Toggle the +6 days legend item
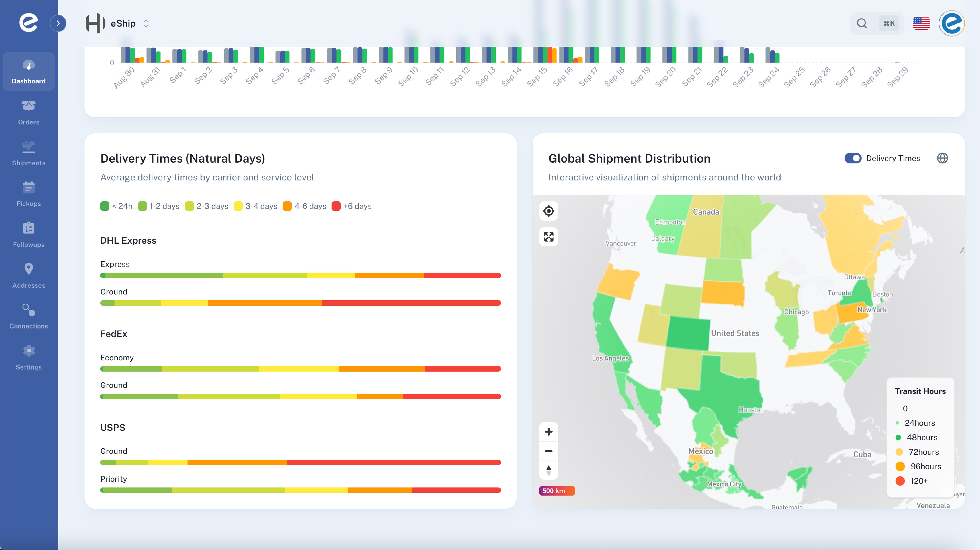The image size is (980, 550). pos(351,206)
